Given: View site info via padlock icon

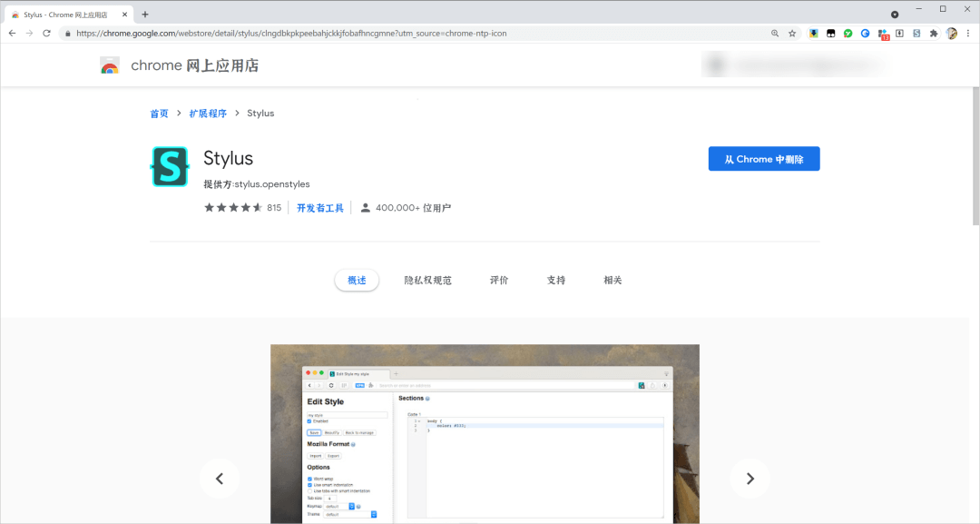Looking at the screenshot, I should pos(67,33).
